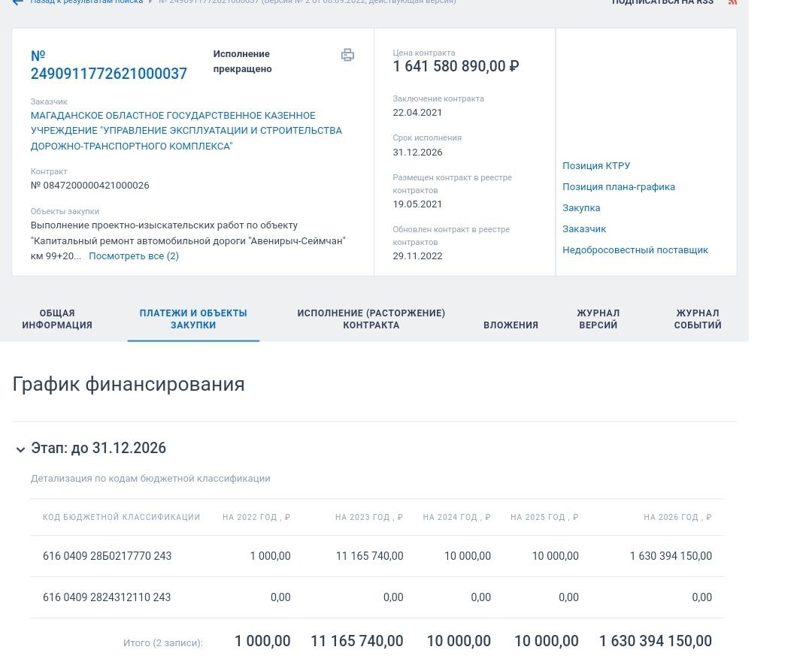Open Позиция плана-графика link
The width and height of the screenshot is (812, 662).
(x=618, y=187)
